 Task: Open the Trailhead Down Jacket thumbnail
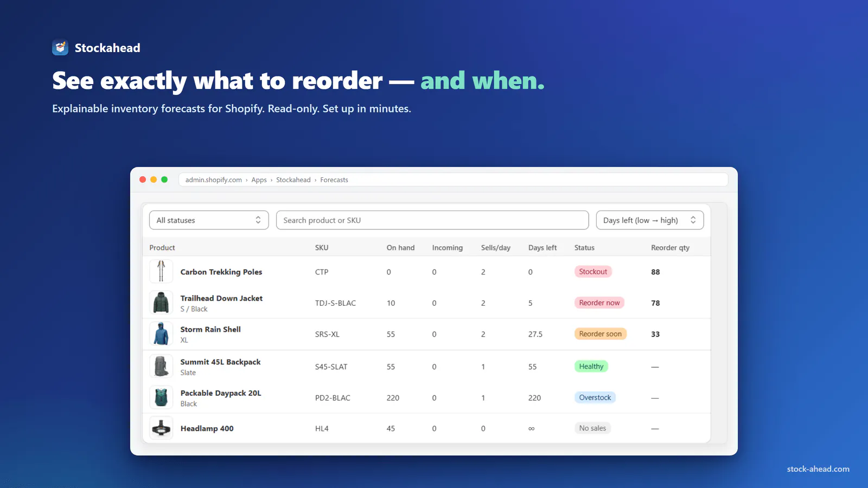(x=161, y=303)
